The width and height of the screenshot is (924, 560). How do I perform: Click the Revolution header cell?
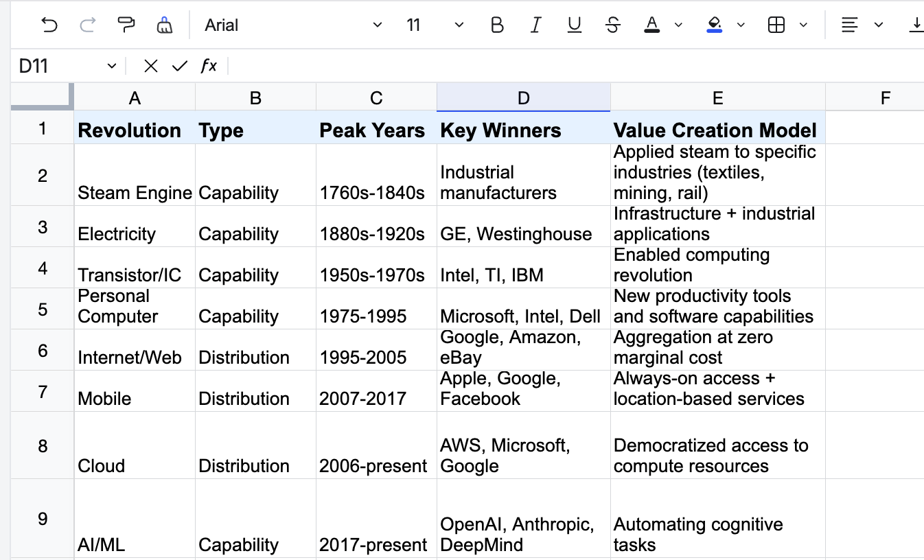(x=135, y=128)
